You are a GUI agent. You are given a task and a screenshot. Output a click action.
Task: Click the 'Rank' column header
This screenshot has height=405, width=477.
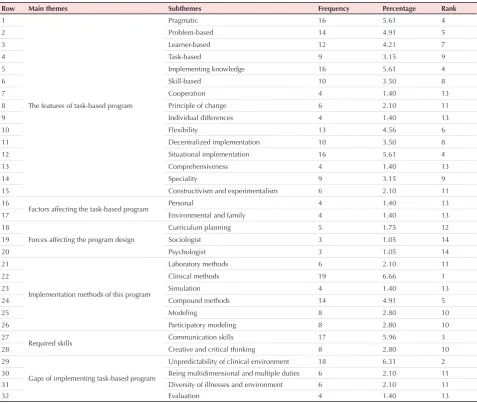[x=448, y=9]
